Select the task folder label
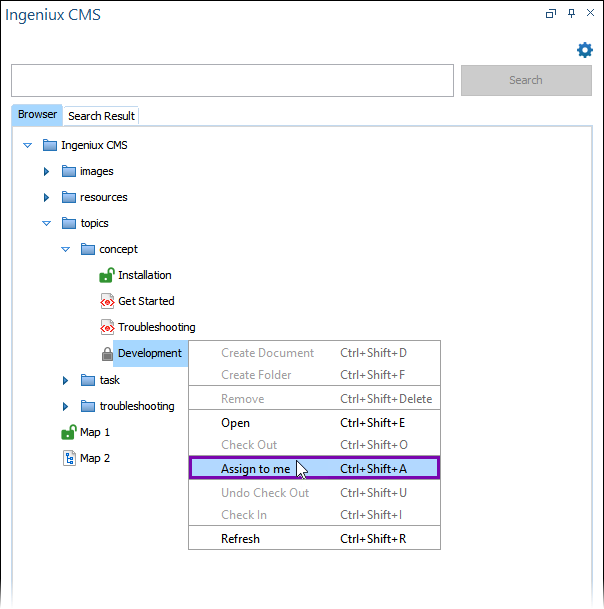Viewport: 604px width, 609px height. tap(110, 380)
